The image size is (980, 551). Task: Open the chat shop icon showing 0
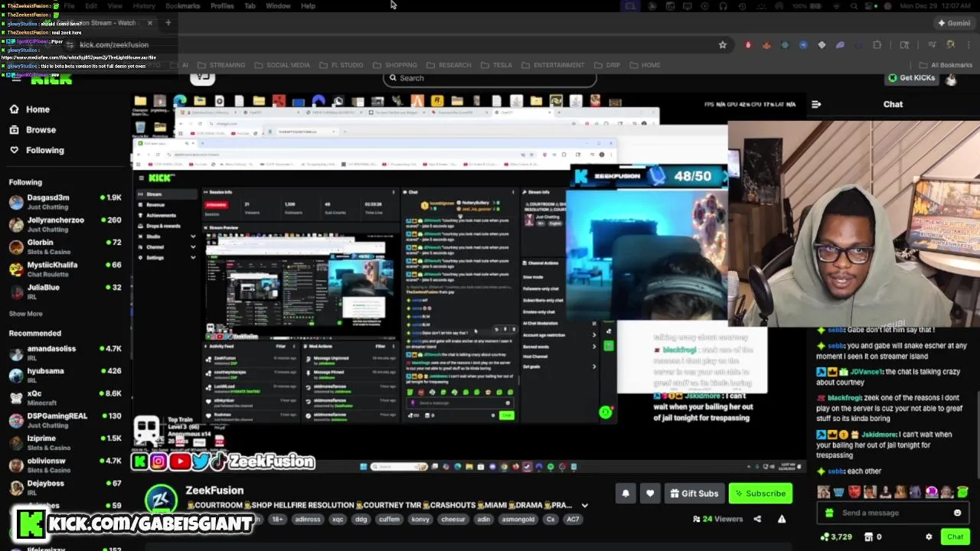click(x=874, y=537)
